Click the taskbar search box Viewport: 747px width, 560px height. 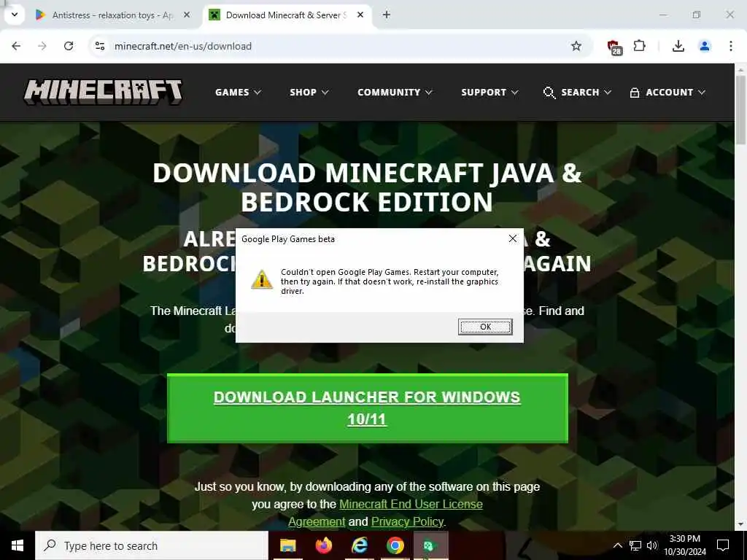coord(152,545)
